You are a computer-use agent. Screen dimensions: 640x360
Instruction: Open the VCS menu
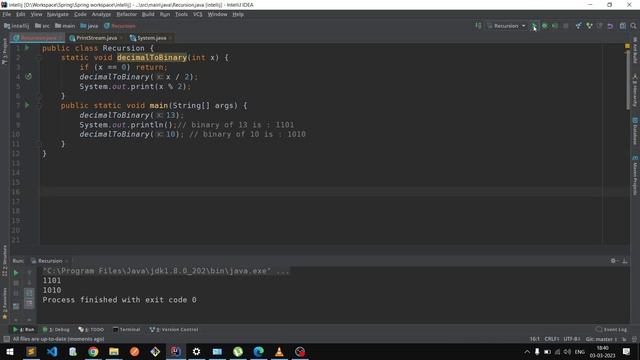pos(198,14)
